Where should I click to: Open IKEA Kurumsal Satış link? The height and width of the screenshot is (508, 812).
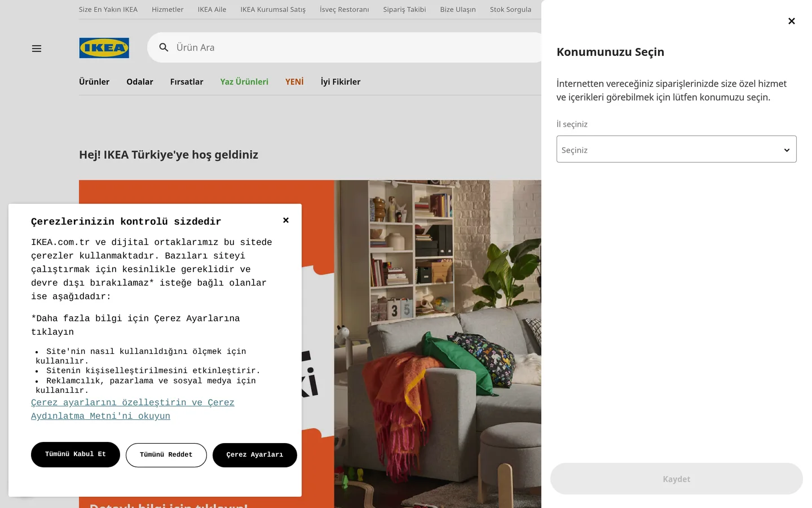pyautogui.click(x=273, y=10)
